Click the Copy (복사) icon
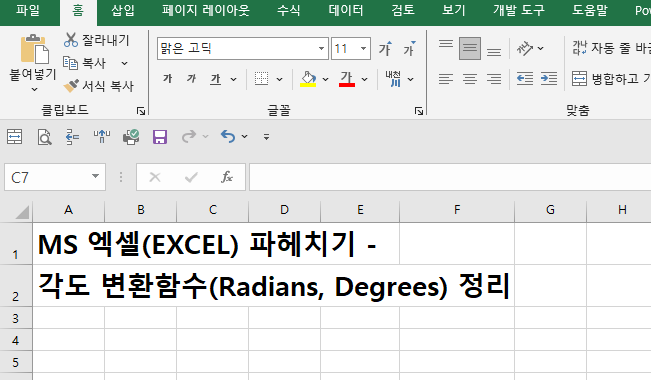 click(70, 63)
